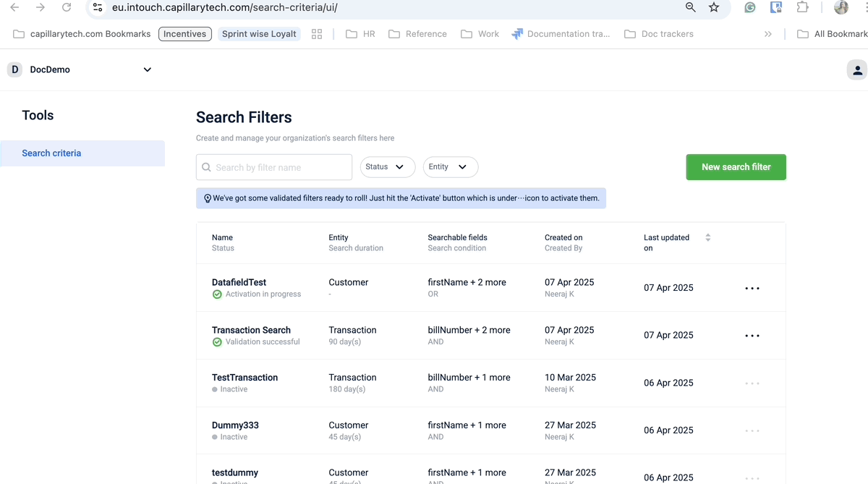Viewport: 868px width, 484px height.
Task: Expand the DocDemo organization dropdown
Action: point(148,70)
